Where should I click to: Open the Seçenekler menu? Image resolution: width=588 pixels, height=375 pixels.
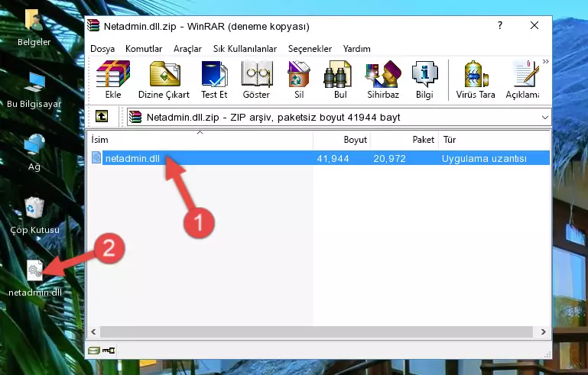point(310,49)
